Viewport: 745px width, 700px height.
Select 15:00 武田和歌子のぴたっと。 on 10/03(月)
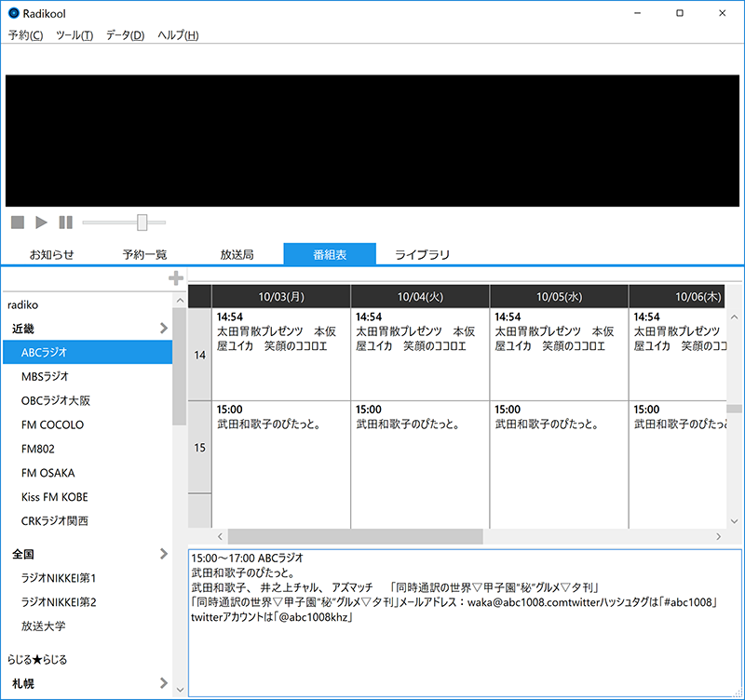(281, 464)
